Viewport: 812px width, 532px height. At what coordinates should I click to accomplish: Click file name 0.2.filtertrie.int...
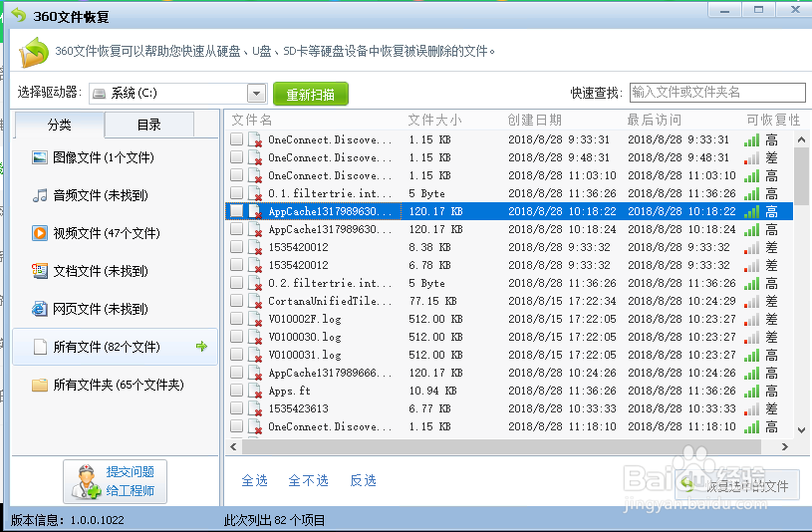point(330,283)
